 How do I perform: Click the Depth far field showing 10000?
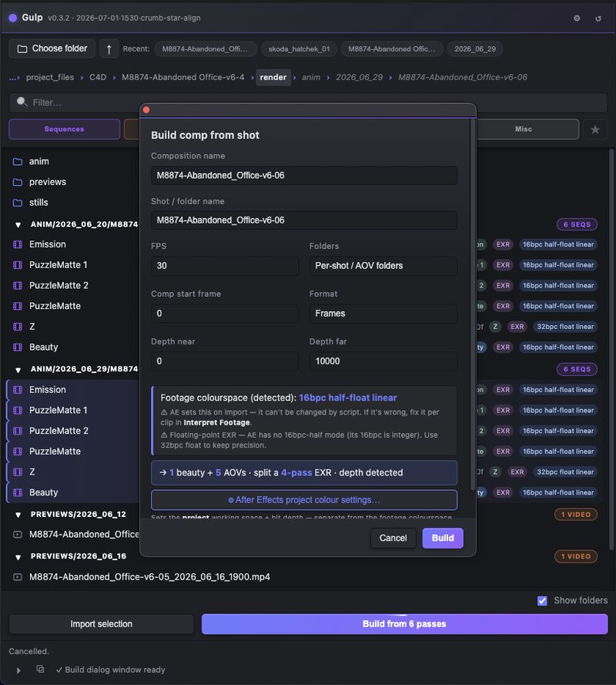pyautogui.click(x=383, y=361)
